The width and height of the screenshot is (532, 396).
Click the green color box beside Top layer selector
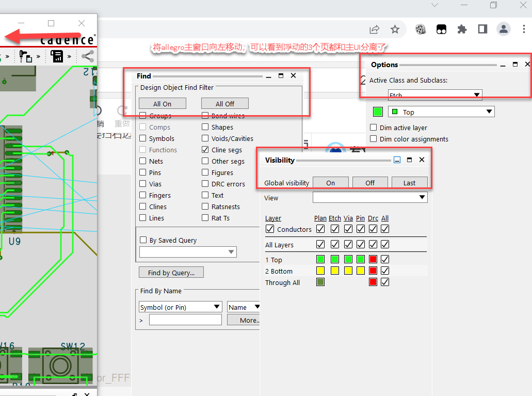(x=377, y=112)
